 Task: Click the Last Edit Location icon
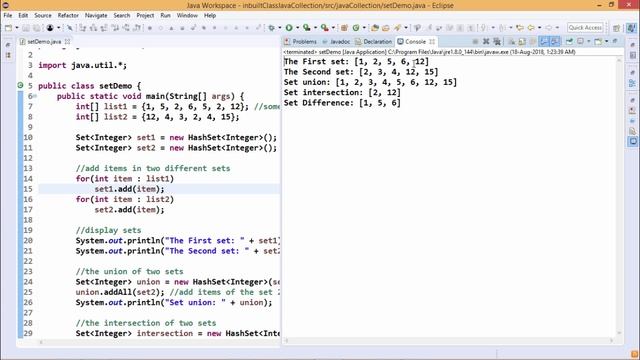pos(520,28)
